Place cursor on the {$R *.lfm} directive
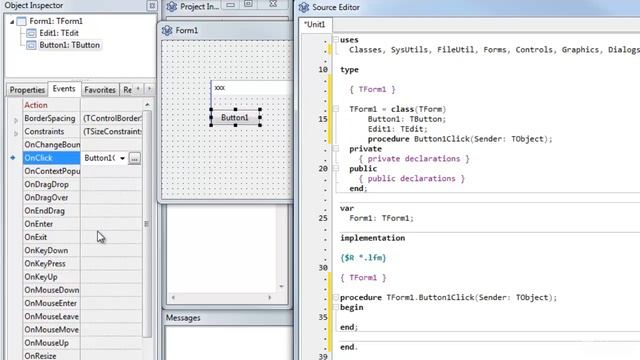Image resolution: width=640 pixels, height=360 pixels. point(363,258)
